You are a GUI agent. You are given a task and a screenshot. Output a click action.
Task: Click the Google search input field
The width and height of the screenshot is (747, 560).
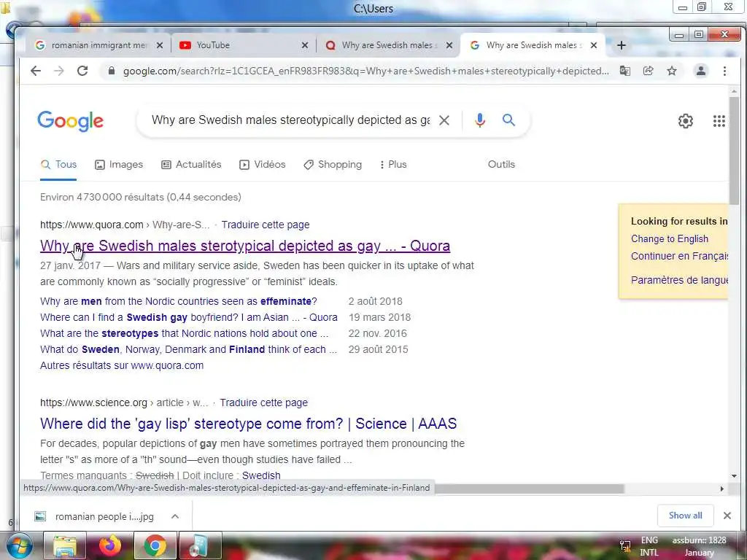click(290, 120)
